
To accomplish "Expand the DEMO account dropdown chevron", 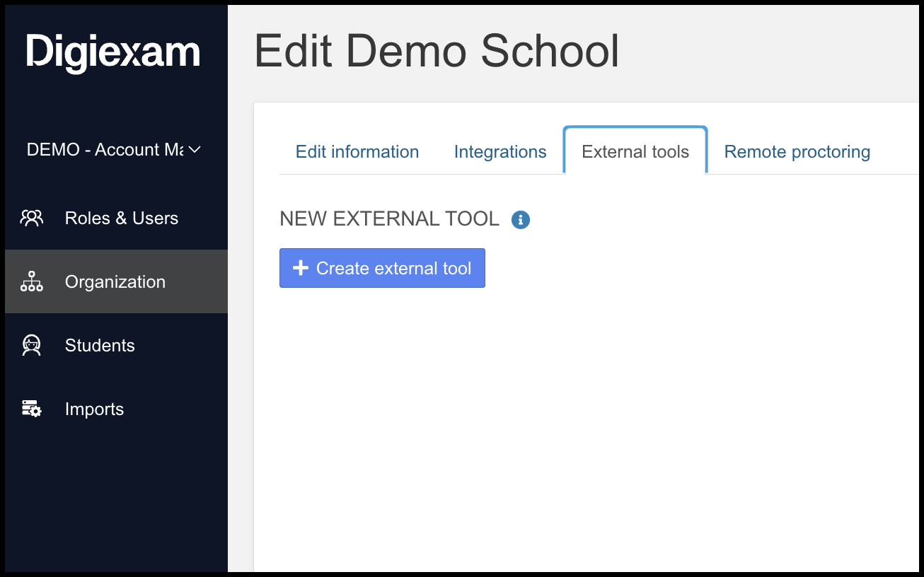I will (x=195, y=150).
